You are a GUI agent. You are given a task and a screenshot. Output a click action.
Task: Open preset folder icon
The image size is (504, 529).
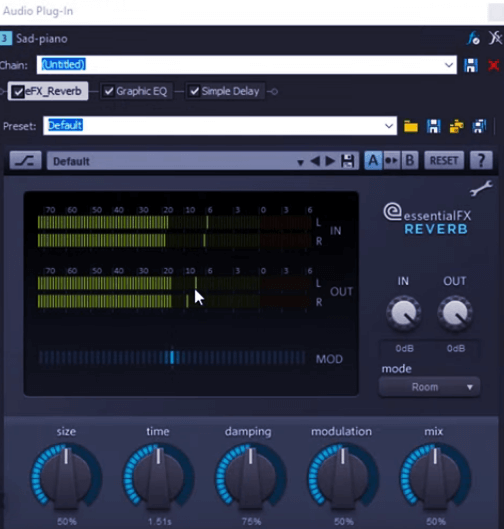pos(411,127)
